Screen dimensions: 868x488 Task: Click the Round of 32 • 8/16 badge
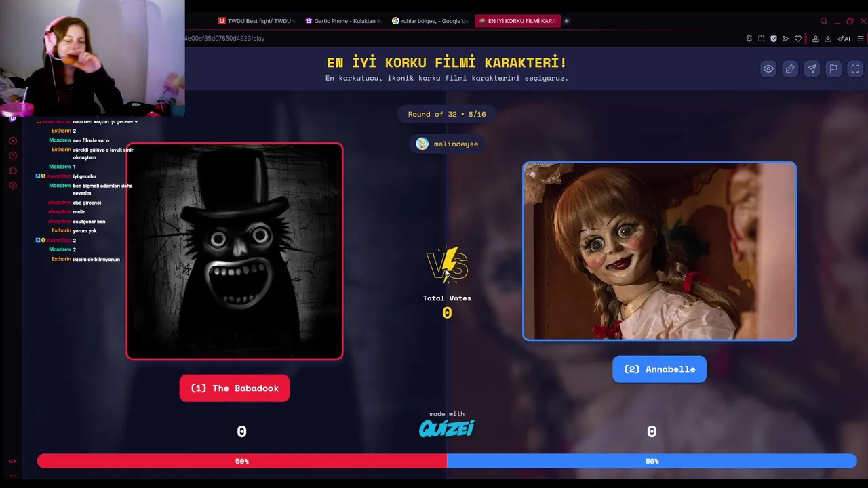pos(447,114)
